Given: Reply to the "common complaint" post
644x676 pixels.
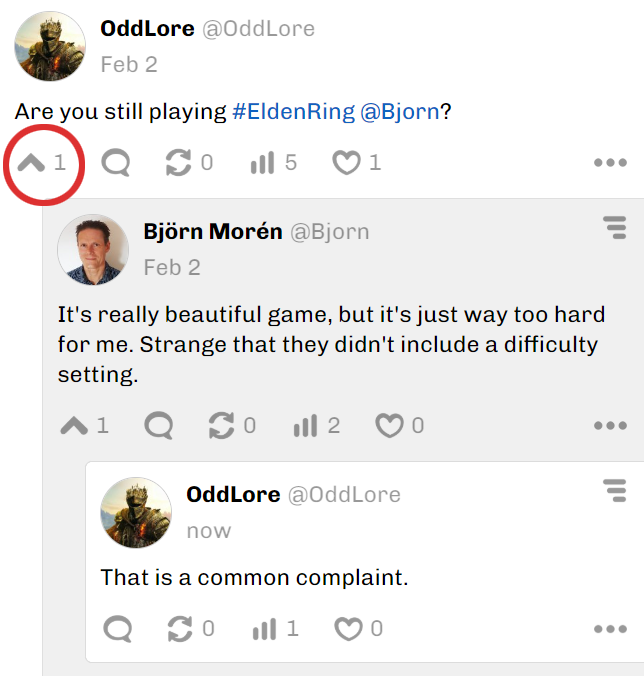Looking at the screenshot, I should tap(117, 629).
